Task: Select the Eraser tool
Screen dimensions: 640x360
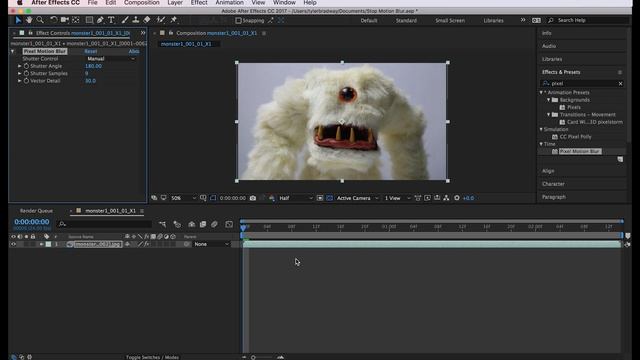Action: coord(147,20)
